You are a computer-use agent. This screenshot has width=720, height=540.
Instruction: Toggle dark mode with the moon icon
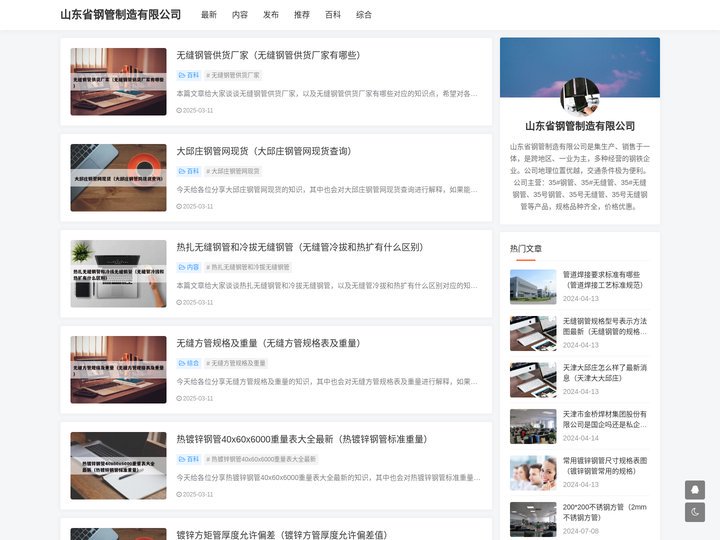pos(695,512)
